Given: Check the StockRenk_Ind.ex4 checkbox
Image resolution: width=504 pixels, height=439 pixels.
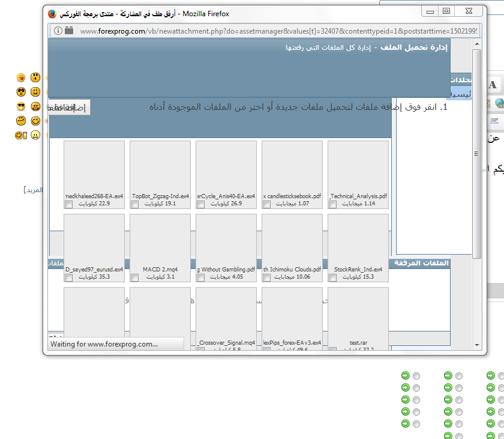Looking at the screenshot, I should (332, 278).
